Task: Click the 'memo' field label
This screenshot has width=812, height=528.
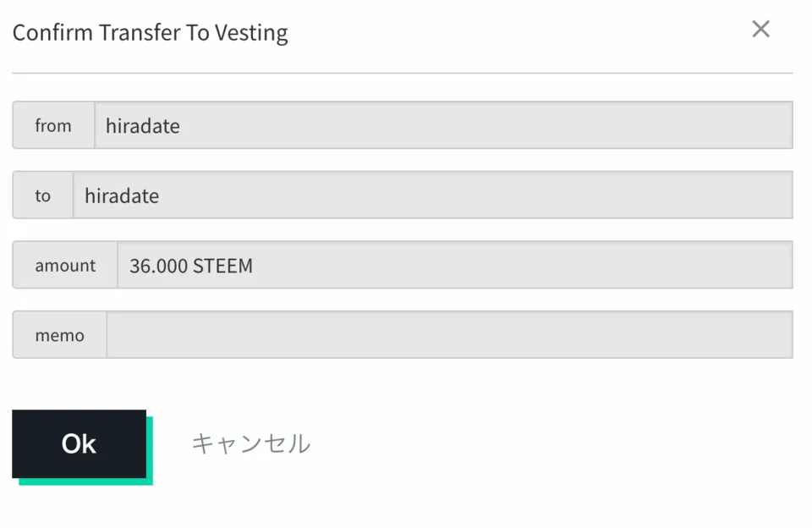Action: (x=59, y=335)
